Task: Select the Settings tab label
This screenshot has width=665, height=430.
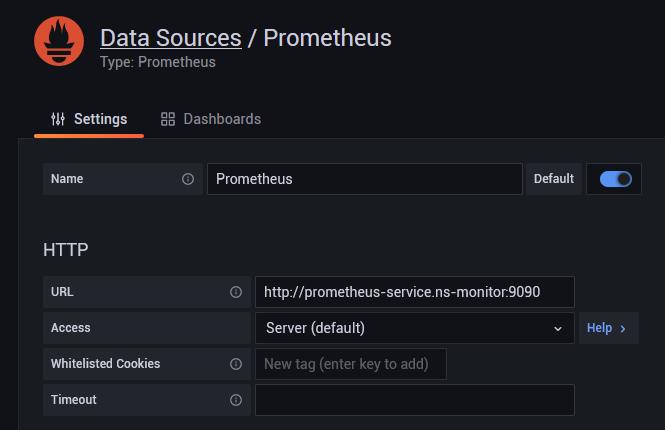Action: [x=101, y=119]
